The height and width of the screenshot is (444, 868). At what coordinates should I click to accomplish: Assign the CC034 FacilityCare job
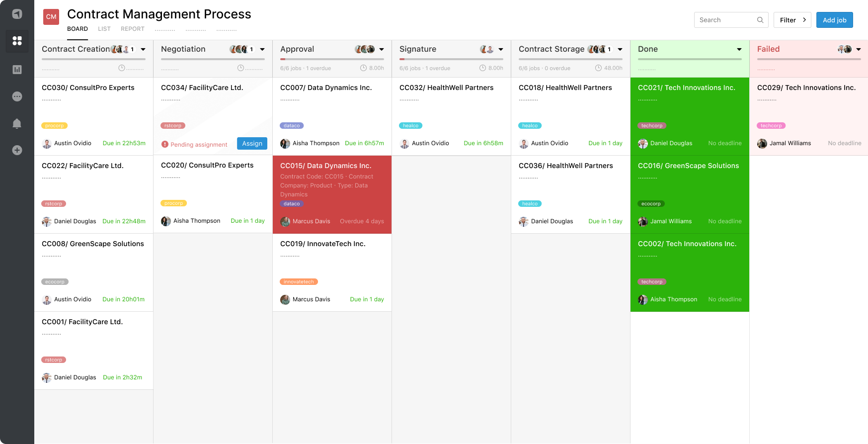[x=252, y=144]
